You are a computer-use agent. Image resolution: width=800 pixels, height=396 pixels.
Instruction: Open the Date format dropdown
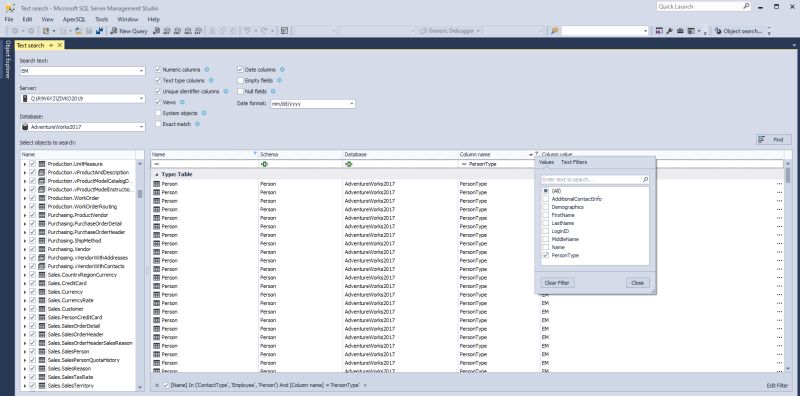point(352,104)
